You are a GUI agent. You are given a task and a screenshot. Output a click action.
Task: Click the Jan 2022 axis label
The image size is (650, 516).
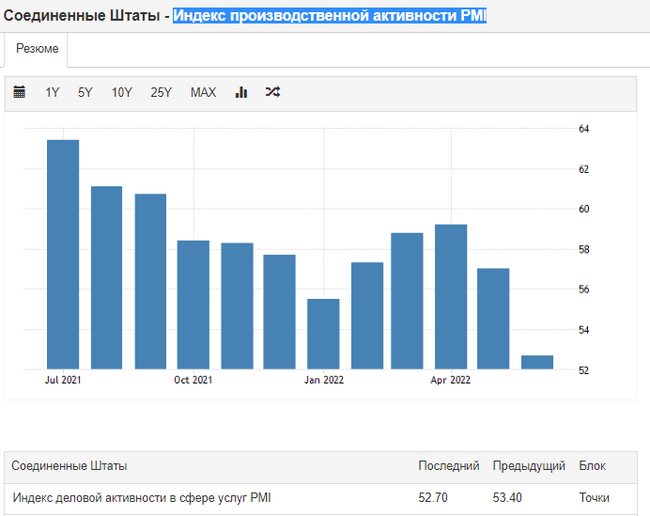click(x=324, y=380)
